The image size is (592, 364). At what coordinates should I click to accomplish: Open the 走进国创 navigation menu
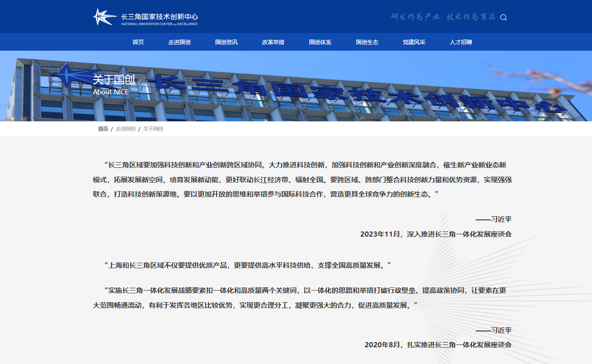(x=179, y=42)
